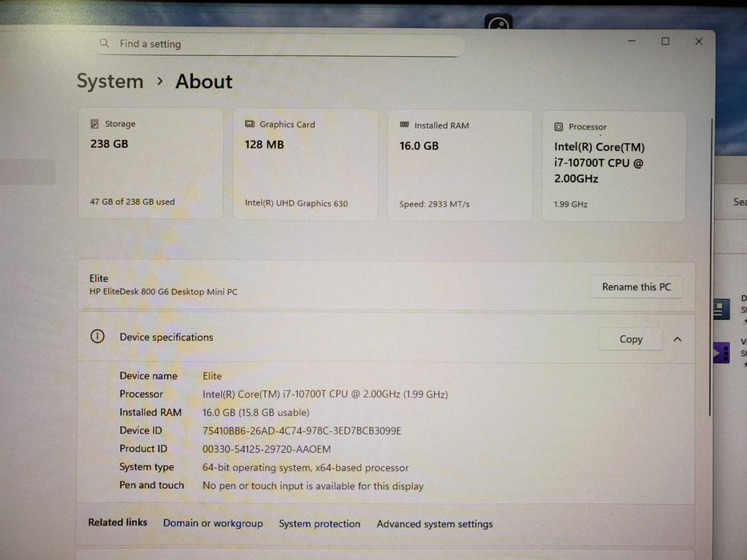747x560 pixels.
Task: Click the Settings window vertical scrollbar
Action: [711, 266]
